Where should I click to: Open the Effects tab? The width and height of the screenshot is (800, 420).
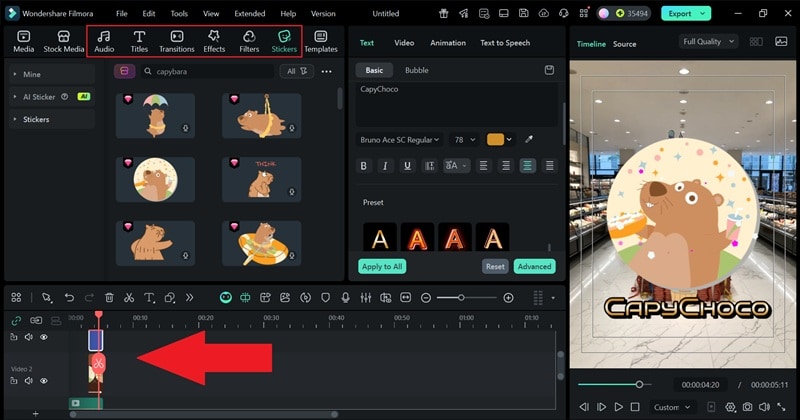pos(214,41)
